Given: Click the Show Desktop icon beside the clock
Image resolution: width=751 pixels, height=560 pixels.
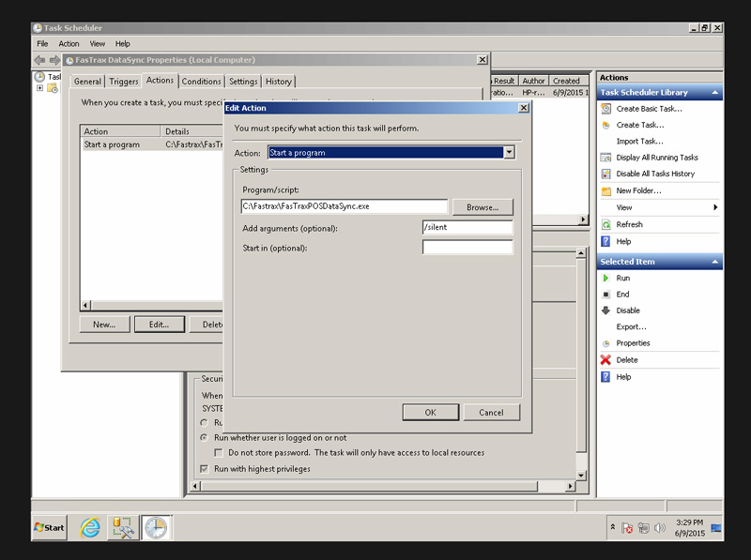Looking at the screenshot, I should [716, 528].
